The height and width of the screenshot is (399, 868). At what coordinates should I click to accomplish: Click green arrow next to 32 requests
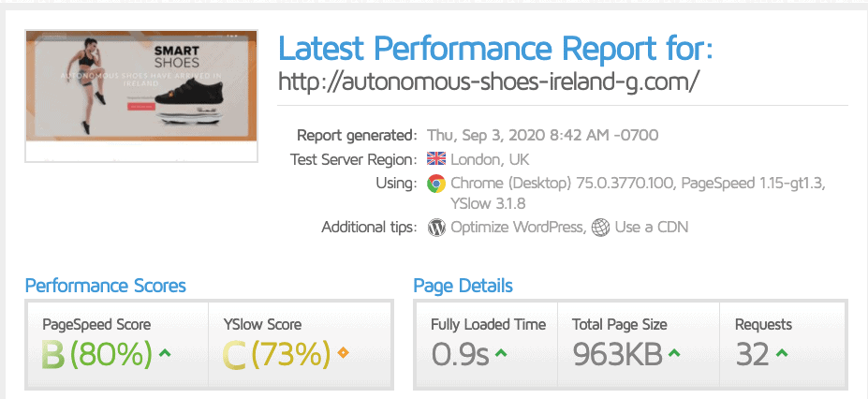782,353
